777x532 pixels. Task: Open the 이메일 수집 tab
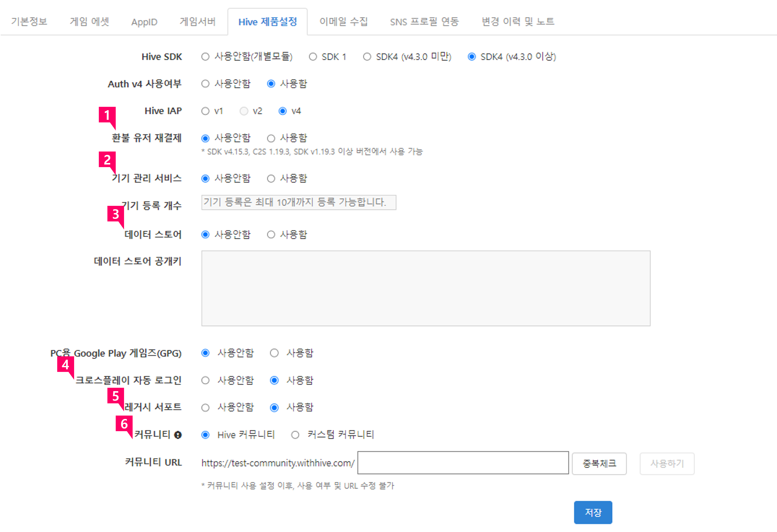click(343, 22)
